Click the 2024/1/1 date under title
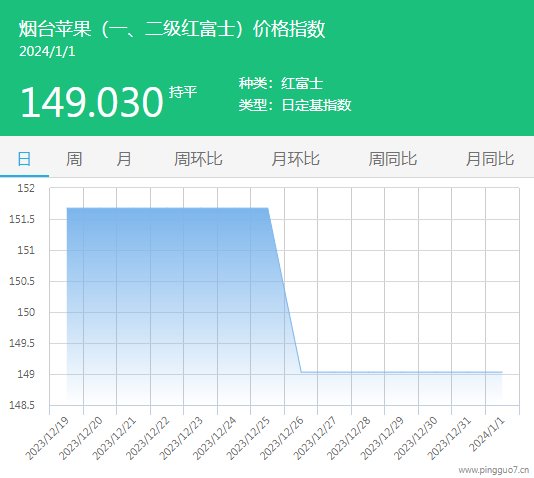The height and width of the screenshot is (478, 534). [47, 52]
